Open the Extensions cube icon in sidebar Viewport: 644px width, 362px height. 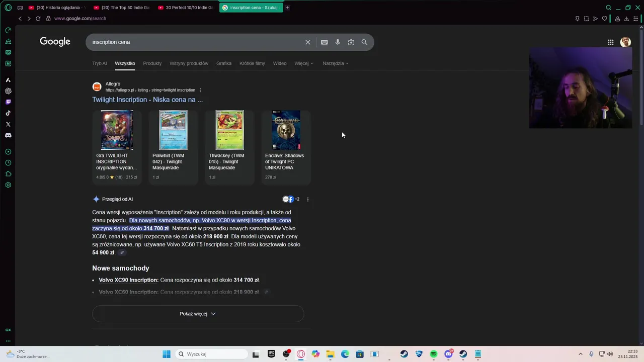point(8,174)
